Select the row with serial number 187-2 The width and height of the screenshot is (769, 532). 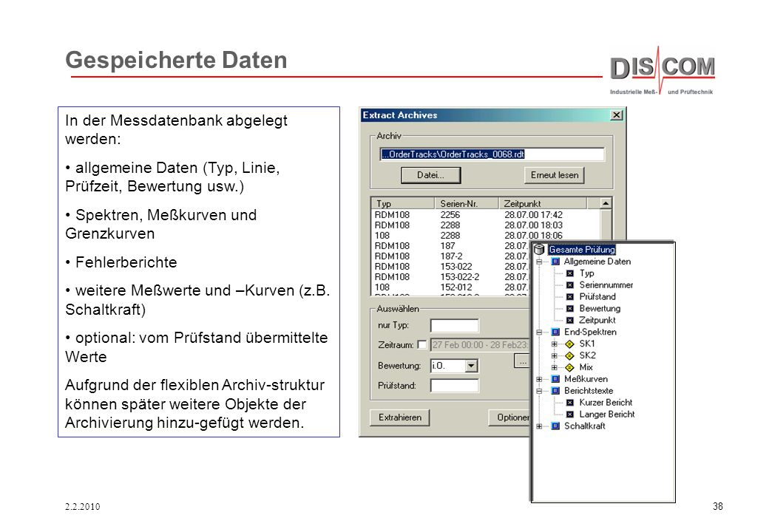[x=451, y=256]
